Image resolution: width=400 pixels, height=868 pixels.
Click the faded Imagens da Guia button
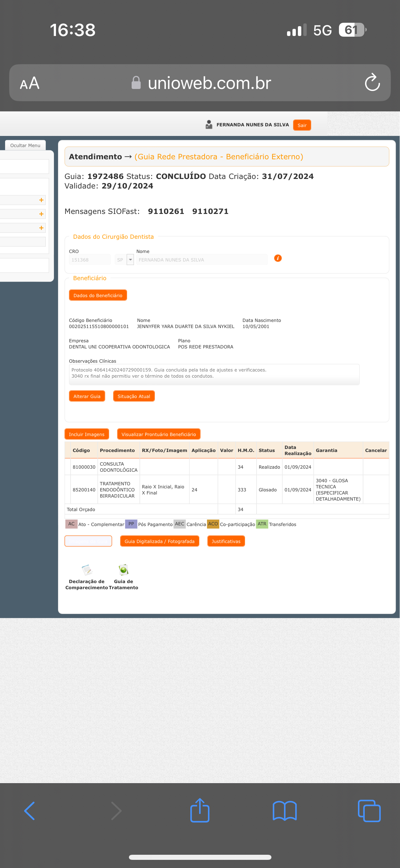click(x=88, y=541)
